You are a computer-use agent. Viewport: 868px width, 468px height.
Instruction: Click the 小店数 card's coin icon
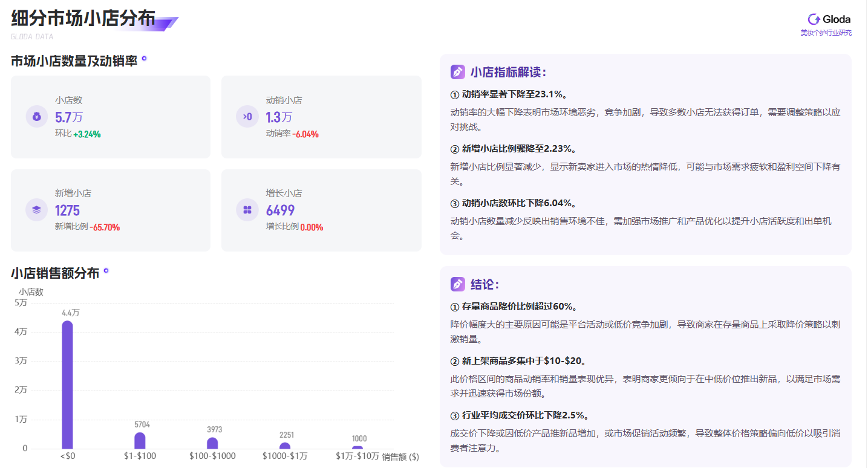(36, 116)
